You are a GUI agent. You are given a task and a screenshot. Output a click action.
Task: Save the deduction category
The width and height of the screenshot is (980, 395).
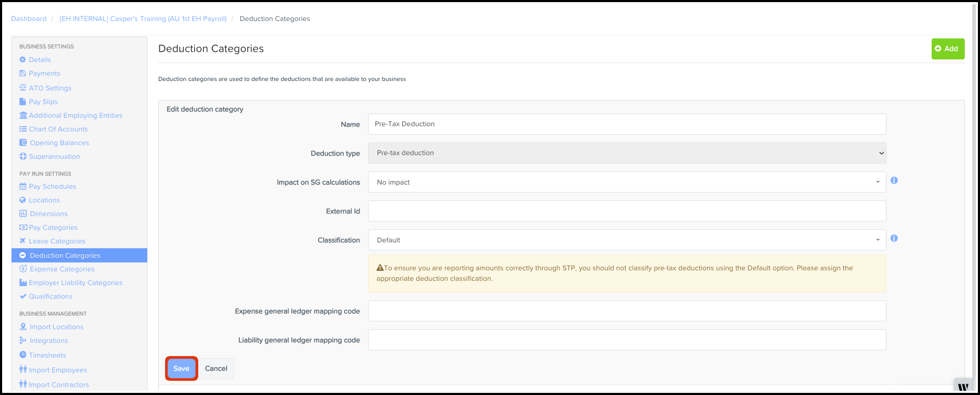(181, 368)
